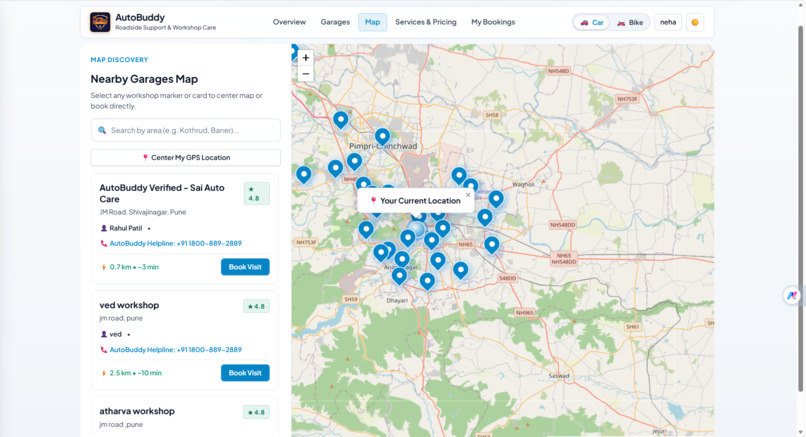
Task: Open the neha user menu
Action: [668, 22]
